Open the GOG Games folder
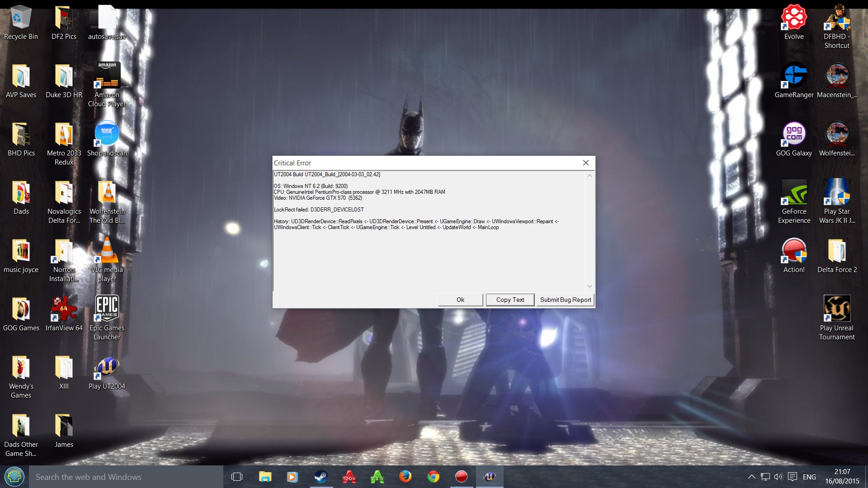Image resolution: width=868 pixels, height=488 pixels. pos(21,314)
